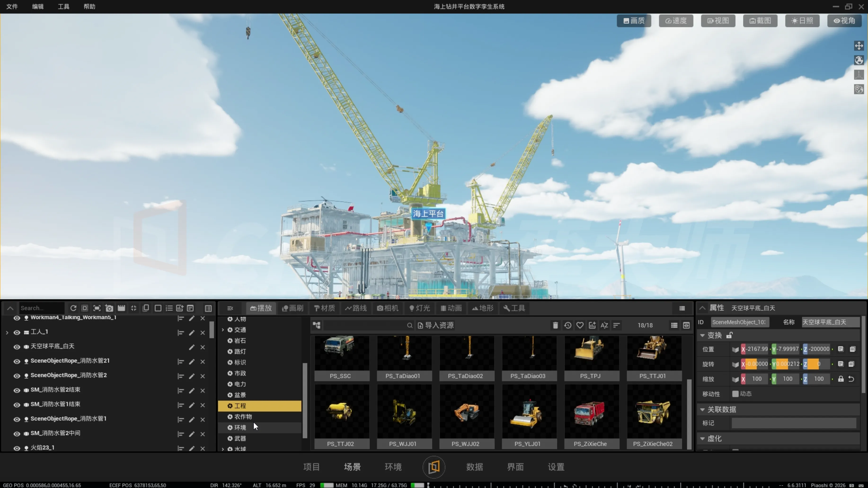This screenshot has width=868, height=488.
Task: Click the trash delete icon in the asset browser
Action: tap(555, 325)
